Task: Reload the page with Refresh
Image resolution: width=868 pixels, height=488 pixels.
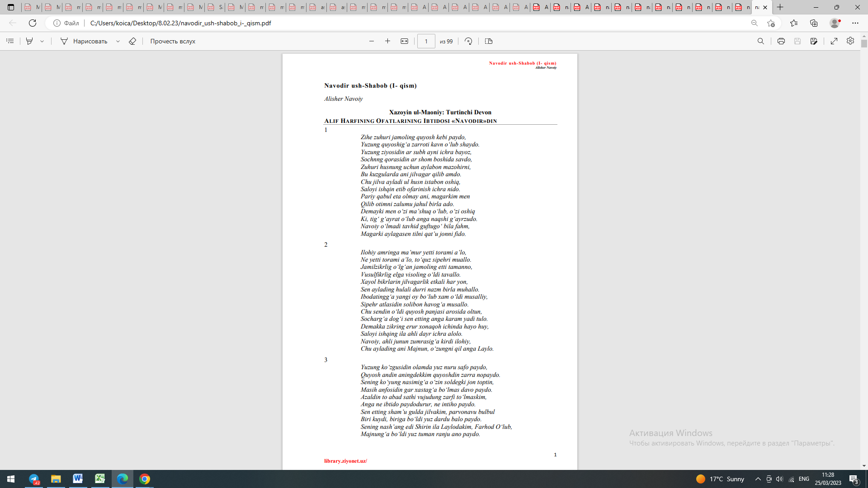Action: pos(33,23)
